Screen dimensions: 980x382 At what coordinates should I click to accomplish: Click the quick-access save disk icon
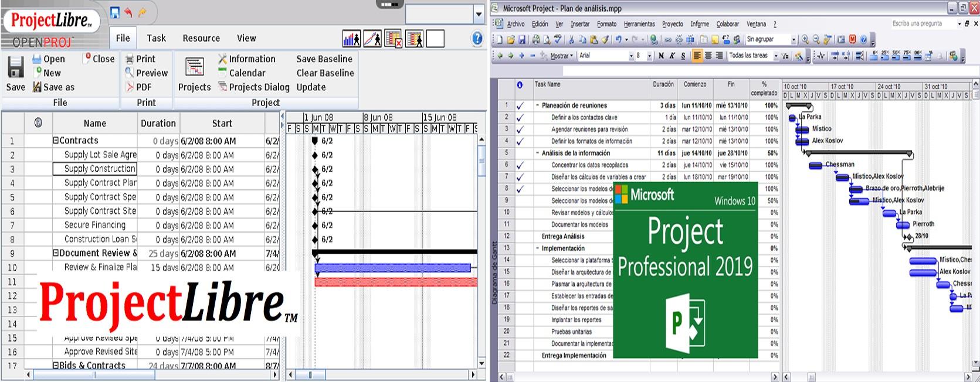coord(115,12)
